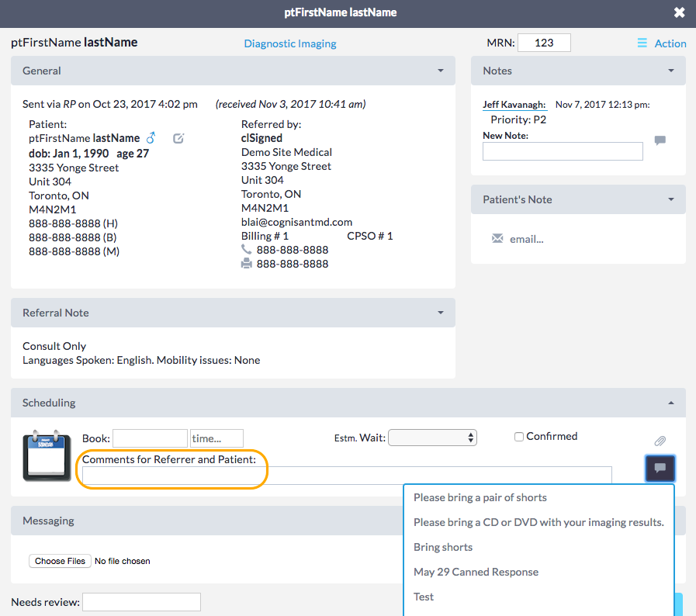696x616 pixels.
Task: Collapse the General section
Action: click(x=441, y=71)
